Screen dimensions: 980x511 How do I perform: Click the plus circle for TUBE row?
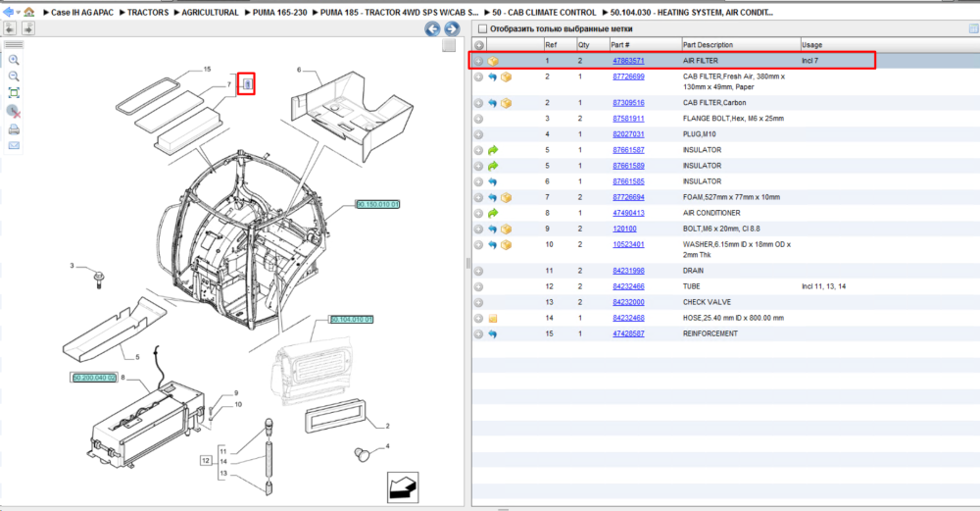[478, 286]
